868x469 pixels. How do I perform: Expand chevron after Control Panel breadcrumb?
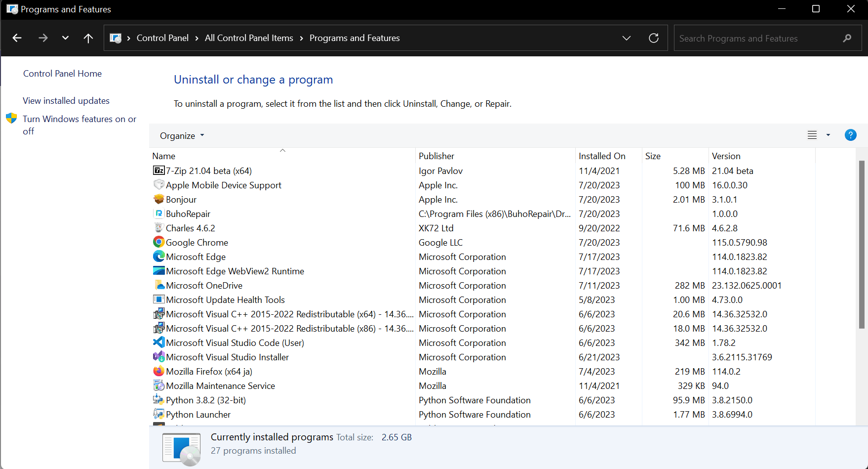(197, 38)
